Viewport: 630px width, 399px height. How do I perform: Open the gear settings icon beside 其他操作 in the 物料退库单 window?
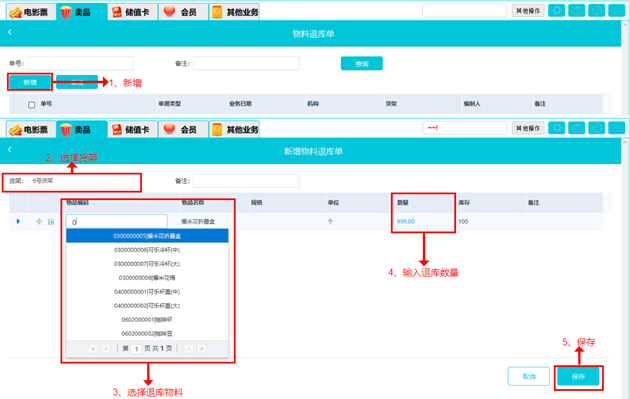click(556, 10)
